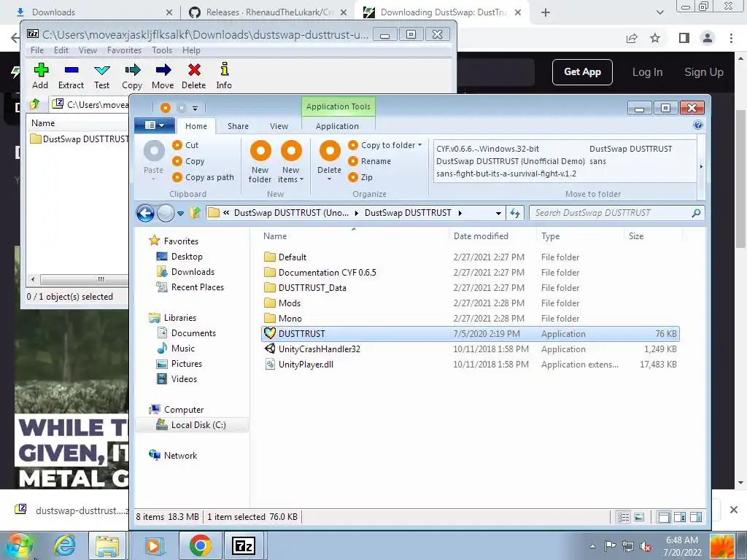The width and height of the screenshot is (747, 560).
Task: Click the 7-Zip Info icon
Action: point(224,70)
